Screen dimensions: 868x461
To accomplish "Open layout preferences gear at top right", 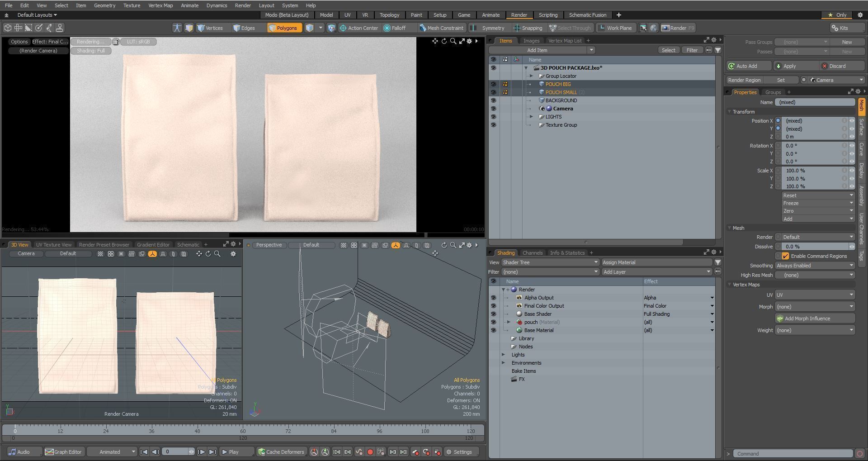I will click(860, 15).
